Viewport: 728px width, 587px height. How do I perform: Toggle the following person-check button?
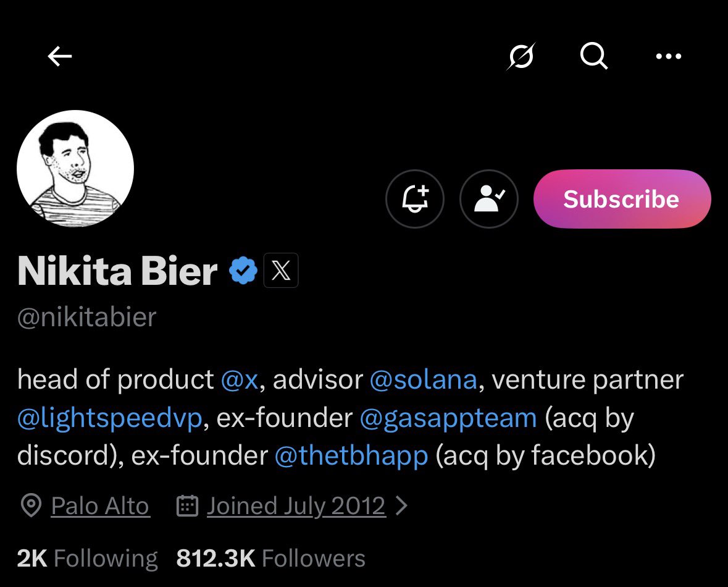pos(489,199)
